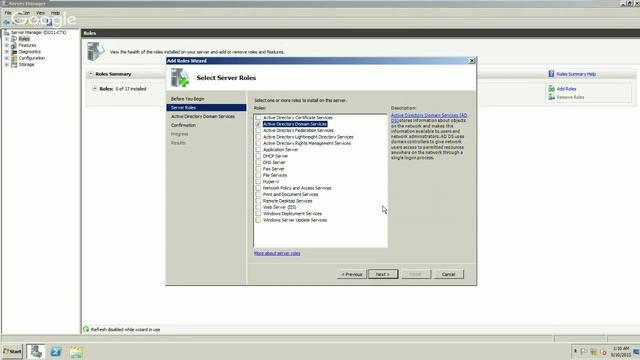Open More about server roles link
640x360 pixels.
point(277,253)
